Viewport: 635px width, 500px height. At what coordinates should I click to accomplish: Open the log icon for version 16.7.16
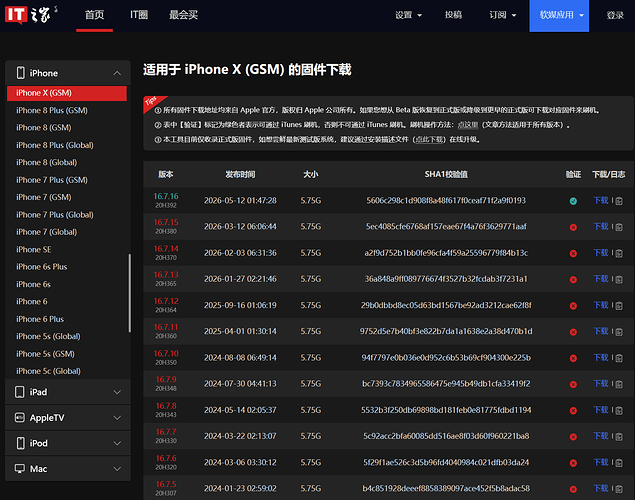619,201
